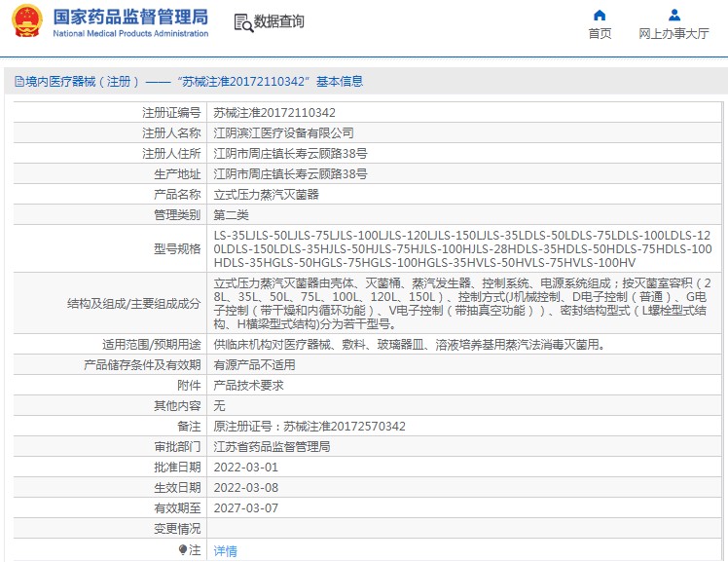This screenshot has width=728, height=562.
Task: Click the 国家药品监督管理局 title text
Action: click(130, 17)
